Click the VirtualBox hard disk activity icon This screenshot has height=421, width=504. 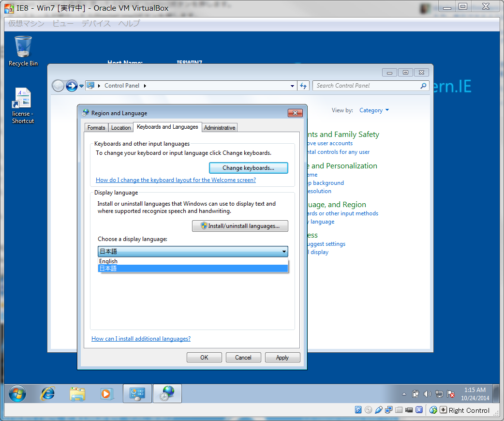point(358,410)
